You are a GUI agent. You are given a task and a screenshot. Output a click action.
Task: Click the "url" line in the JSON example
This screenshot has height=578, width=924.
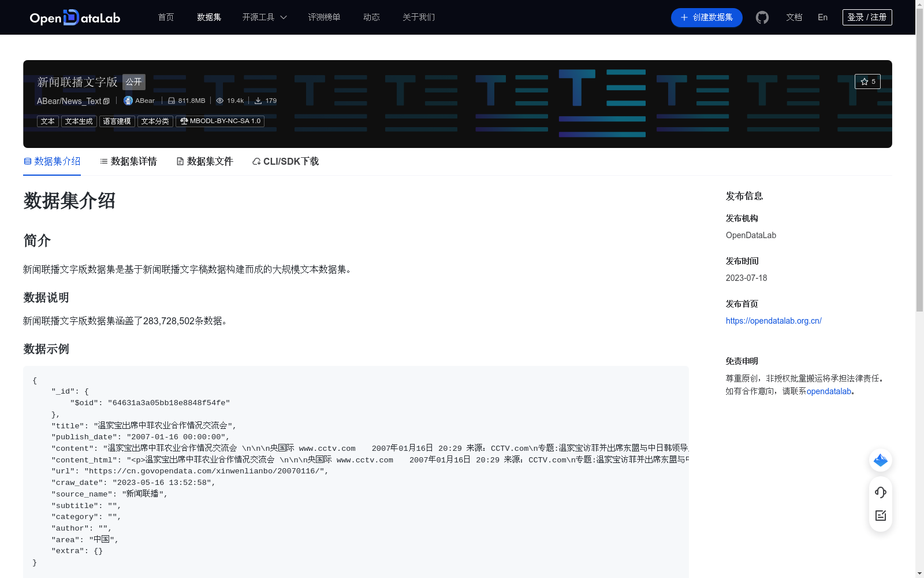(190, 471)
